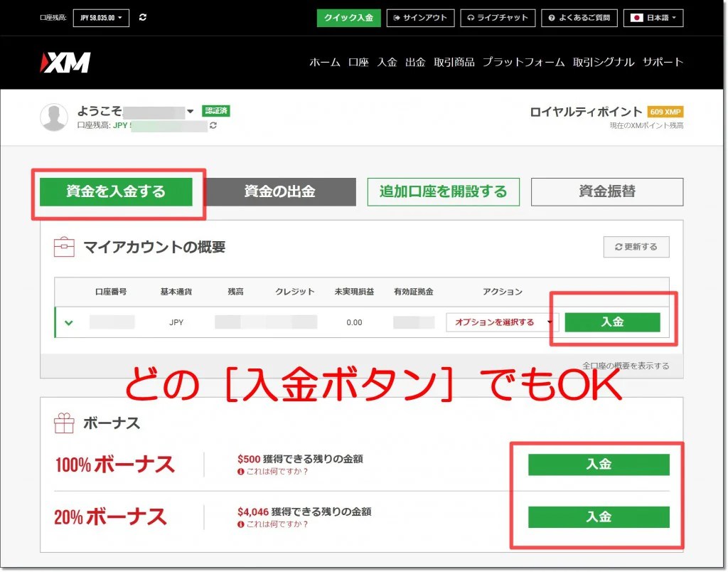Open 入金 menu in navigation bar
728x572 pixels.
pos(387,63)
